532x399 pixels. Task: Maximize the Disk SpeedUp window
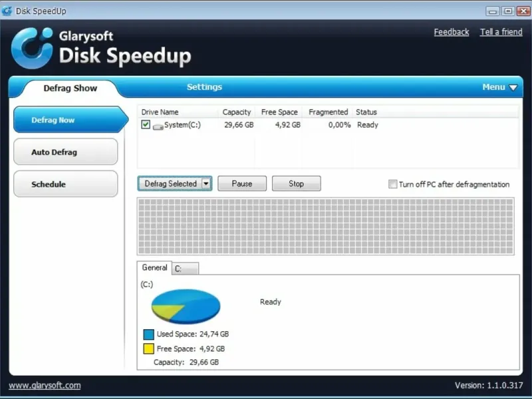[x=508, y=11]
